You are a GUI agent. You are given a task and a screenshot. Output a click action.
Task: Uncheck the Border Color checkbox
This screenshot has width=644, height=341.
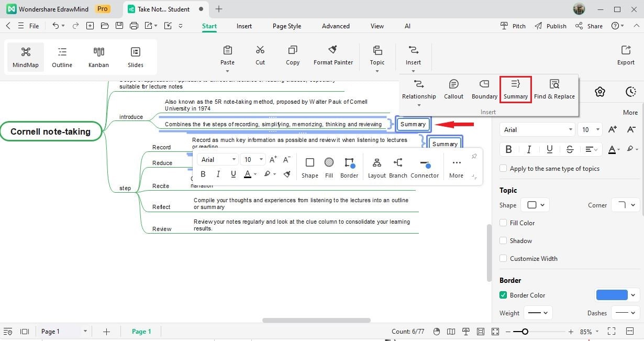[x=503, y=295]
